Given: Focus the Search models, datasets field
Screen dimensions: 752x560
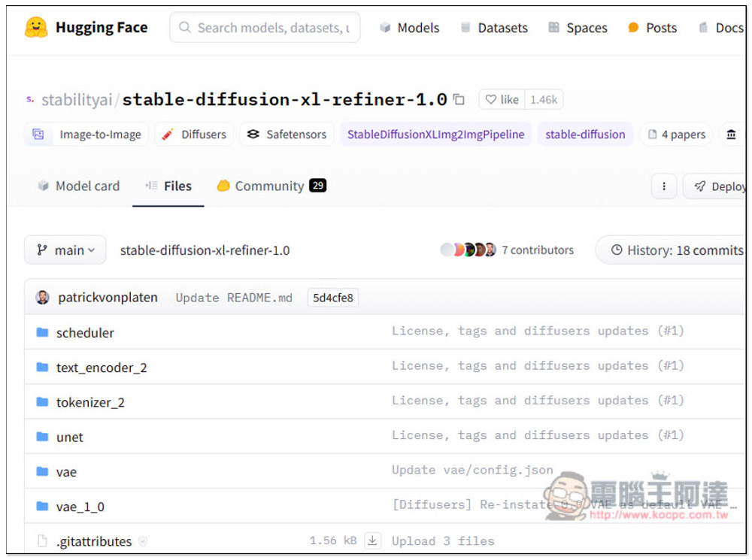Looking at the screenshot, I should click(x=265, y=28).
